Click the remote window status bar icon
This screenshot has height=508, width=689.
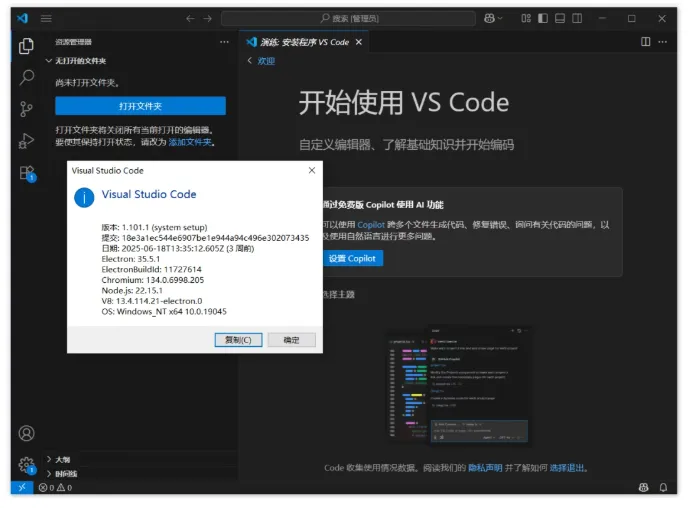[x=22, y=487]
